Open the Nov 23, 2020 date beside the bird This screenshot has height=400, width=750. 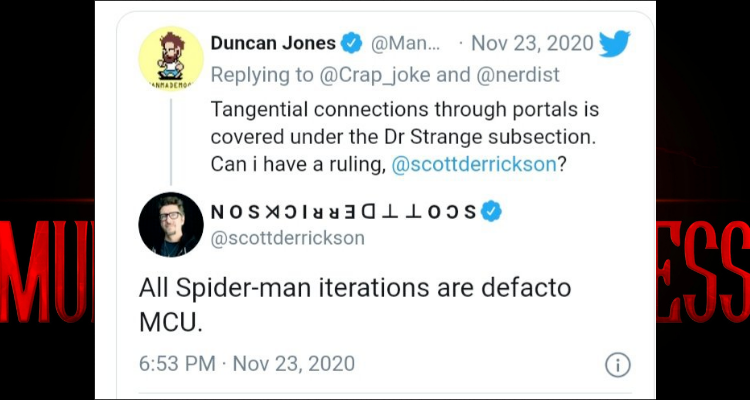[x=531, y=45]
